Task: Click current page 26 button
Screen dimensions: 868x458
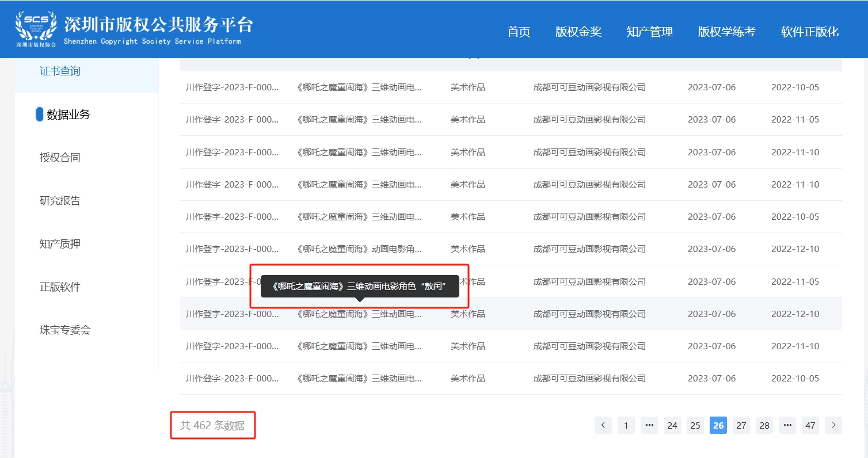Action: click(x=718, y=425)
